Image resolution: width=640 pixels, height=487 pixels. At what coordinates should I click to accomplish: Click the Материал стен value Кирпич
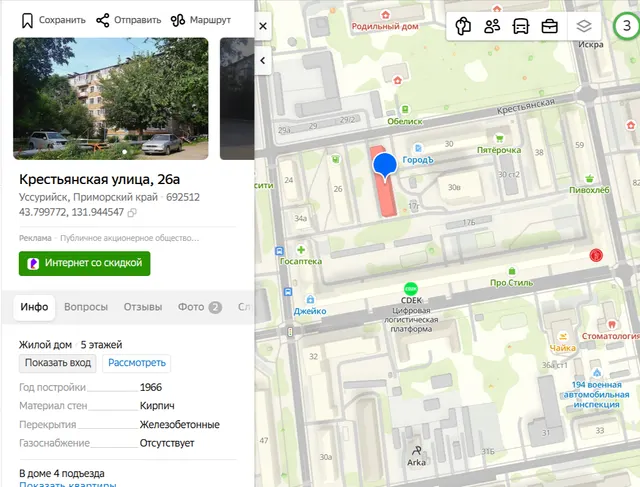(157, 406)
